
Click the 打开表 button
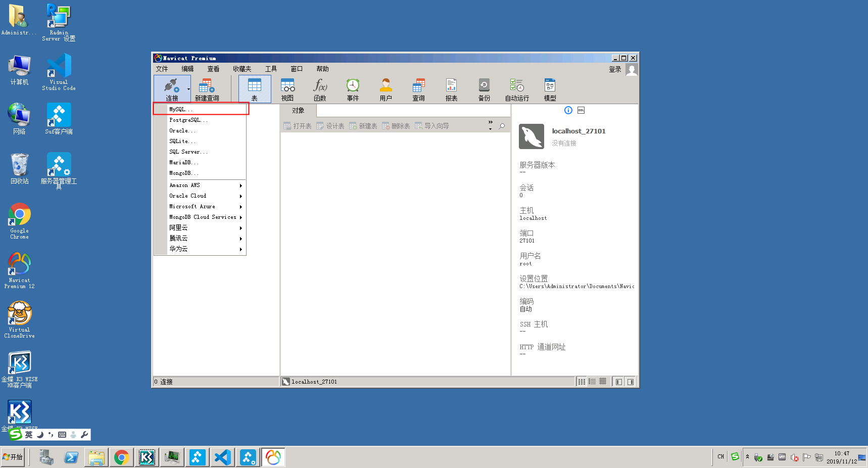coord(298,126)
